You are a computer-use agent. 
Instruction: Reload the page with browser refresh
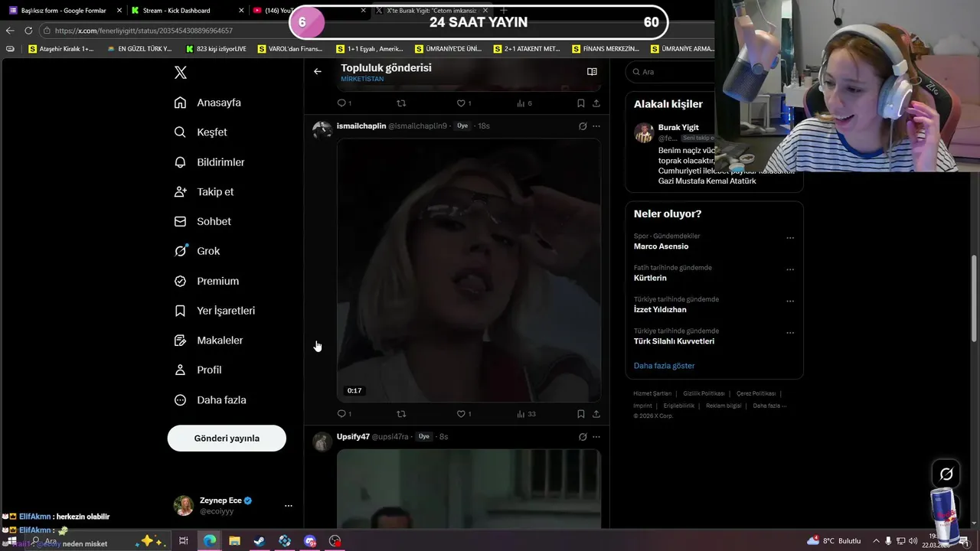click(x=28, y=31)
